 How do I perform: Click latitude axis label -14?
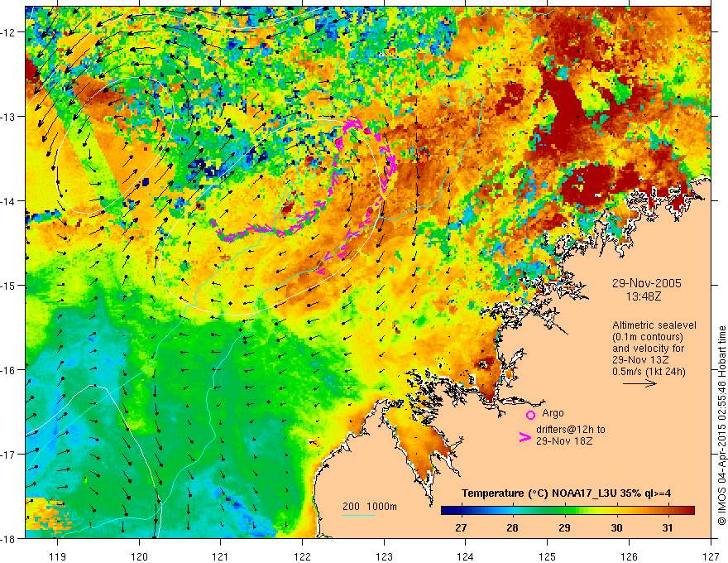tap(9, 201)
